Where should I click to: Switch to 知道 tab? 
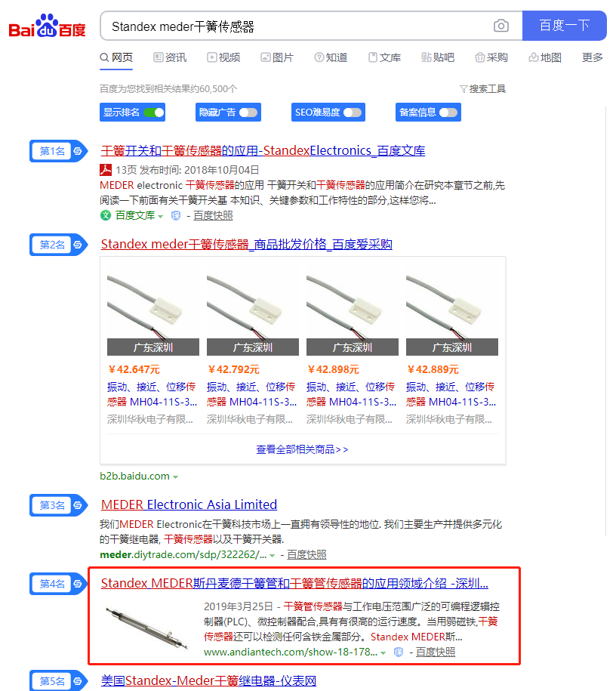(x=331, y=57)
